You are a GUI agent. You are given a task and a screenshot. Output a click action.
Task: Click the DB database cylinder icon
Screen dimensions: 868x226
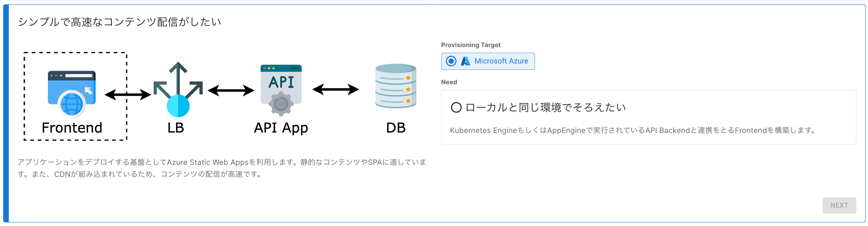tap(396, 86)
